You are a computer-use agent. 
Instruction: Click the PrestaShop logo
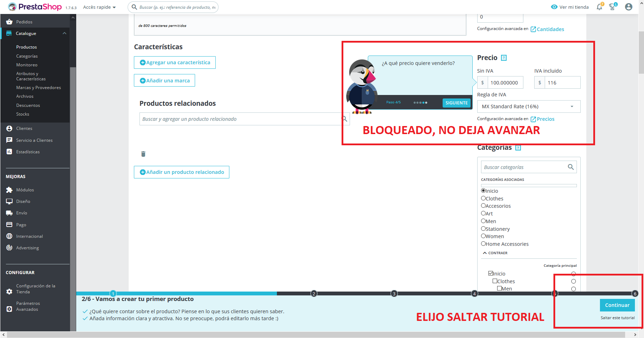(x=35, y=7)
